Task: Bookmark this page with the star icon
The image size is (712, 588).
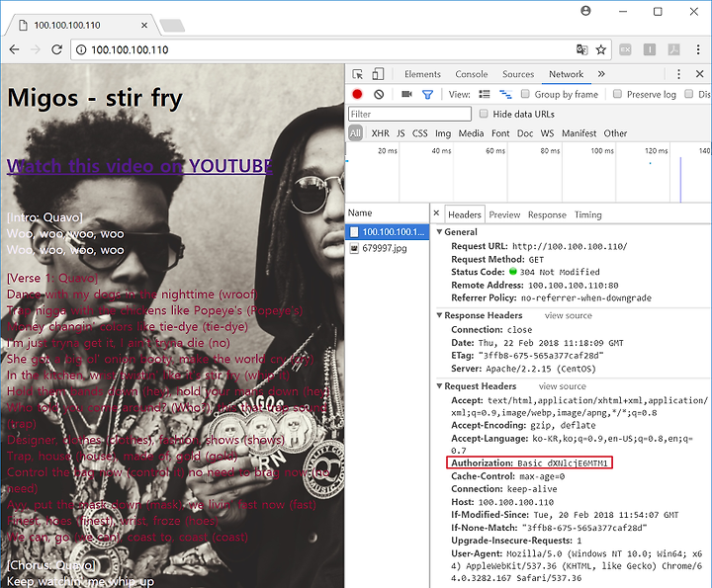Action: [601, 49]
